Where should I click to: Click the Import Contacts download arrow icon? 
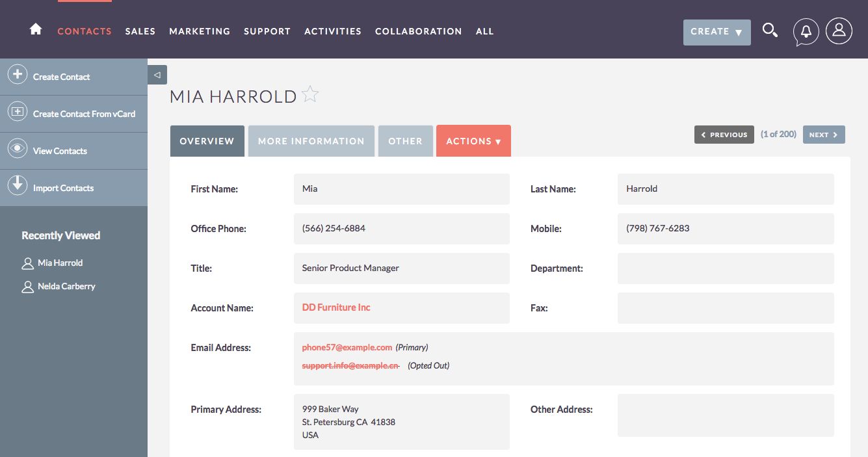[17, 186]
